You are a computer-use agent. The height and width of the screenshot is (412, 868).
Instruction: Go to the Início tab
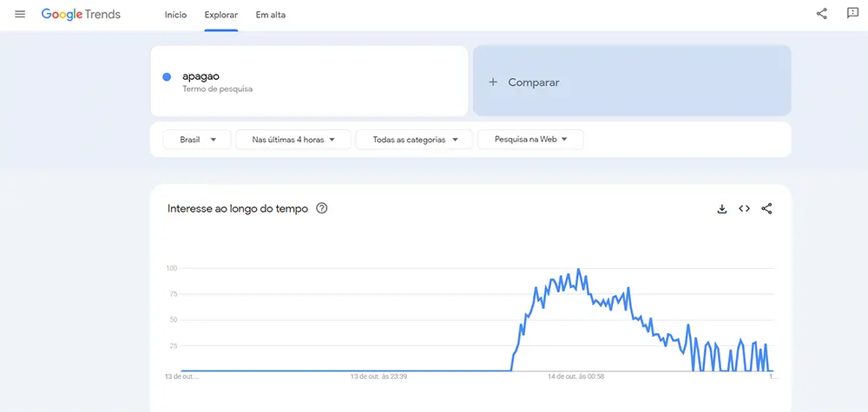(x=175, y=15)
